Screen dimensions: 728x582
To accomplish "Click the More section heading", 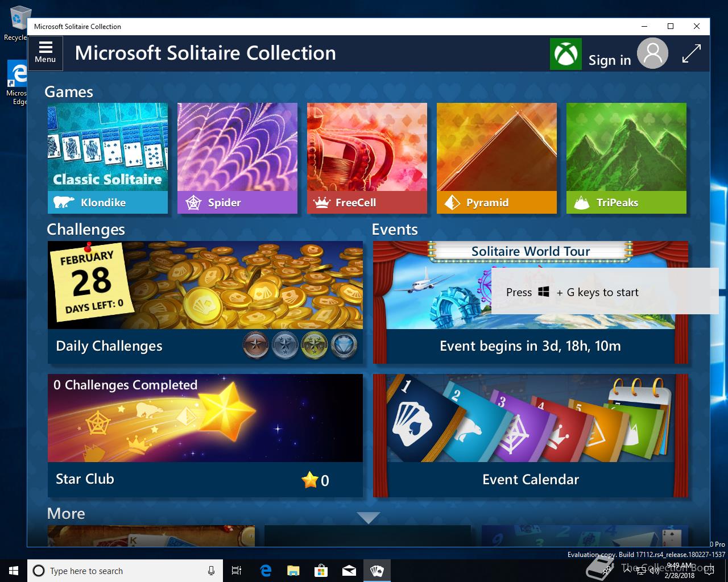I will [66, 513].
